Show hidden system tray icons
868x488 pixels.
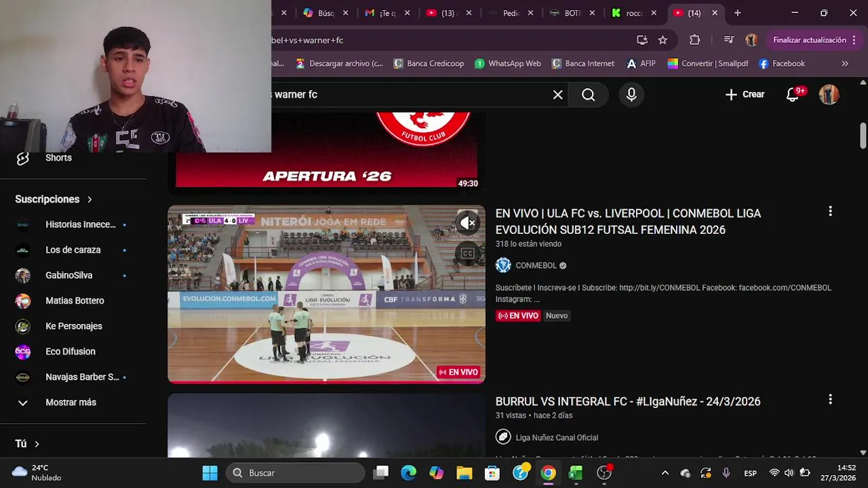[665, 473]
